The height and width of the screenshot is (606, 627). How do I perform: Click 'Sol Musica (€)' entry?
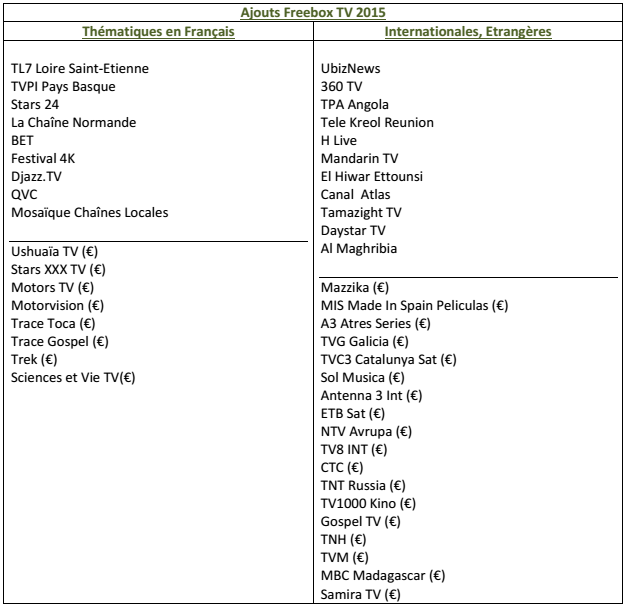coord(363,378)
